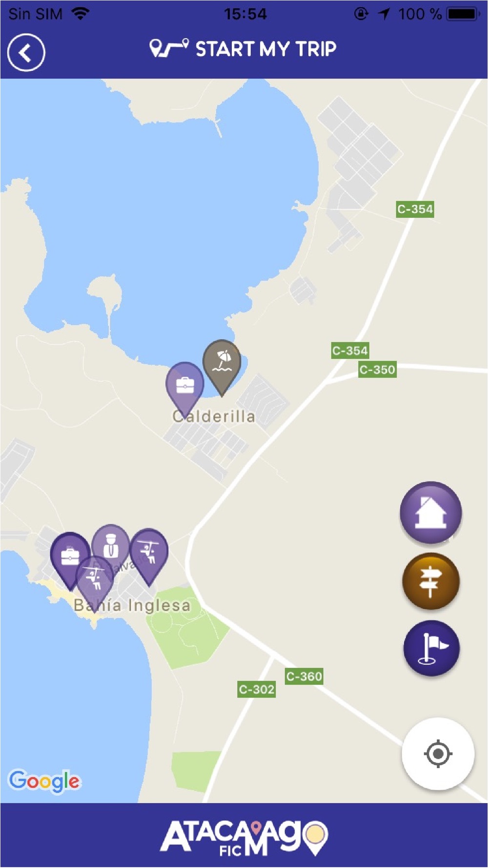The height and width of the screenshot is (868, 488).
Task: Tap the Bahía Inglesa place label
Action: tap(132, 605)
